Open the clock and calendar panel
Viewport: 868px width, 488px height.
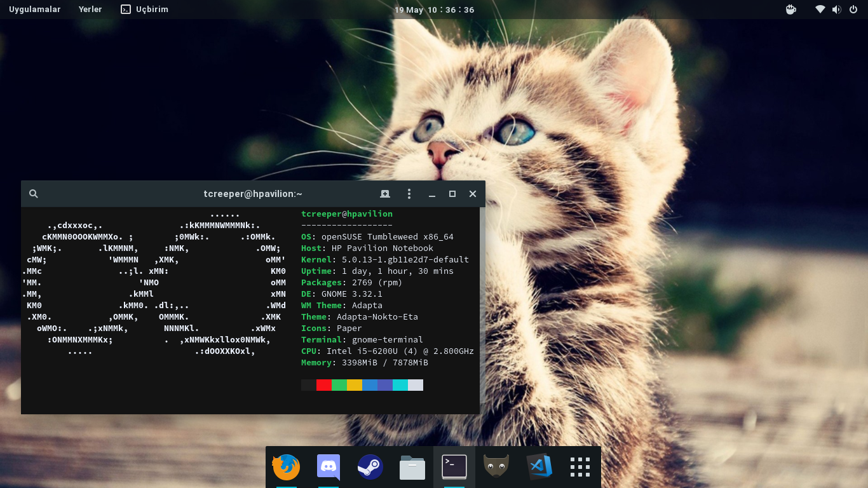pyautogui.click(x=434, y=10)
